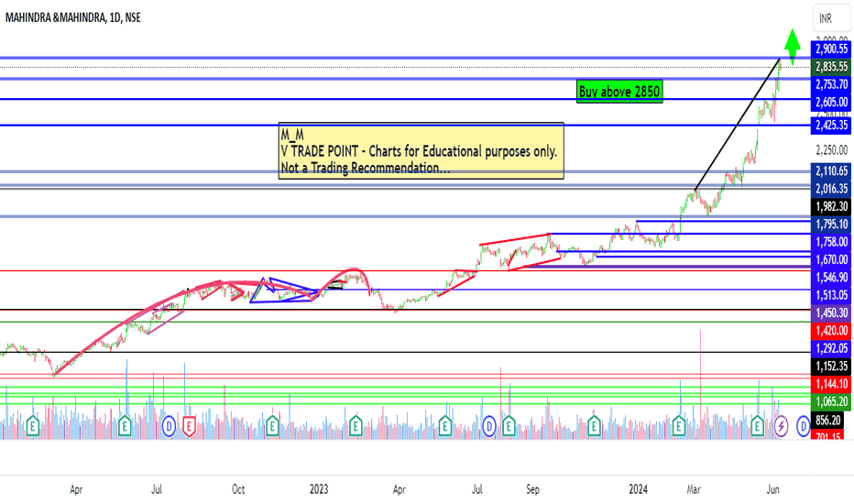Click the 2,605.00 price label

(831, 102)
